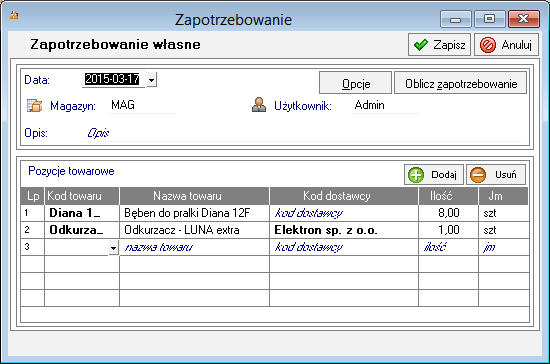Click the MAG warehouse field
Screen dimensions: 550x364
[x=142, y=105]
